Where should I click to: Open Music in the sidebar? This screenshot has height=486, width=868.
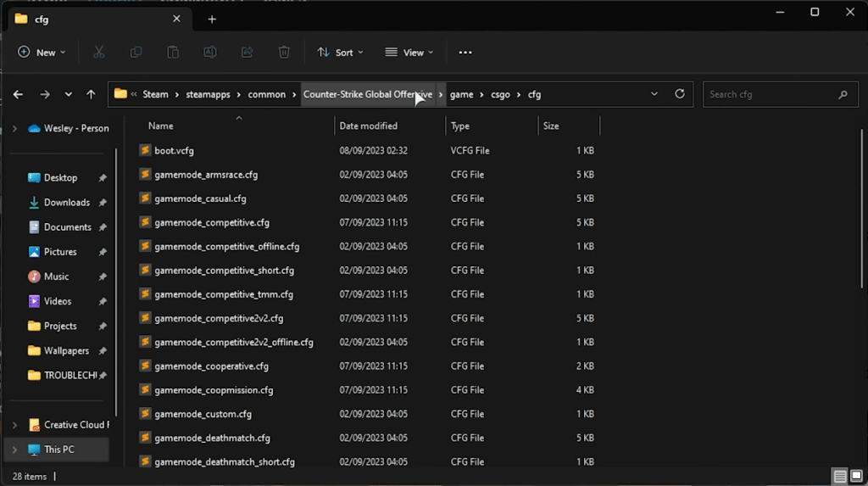click(x=56, y=277)
